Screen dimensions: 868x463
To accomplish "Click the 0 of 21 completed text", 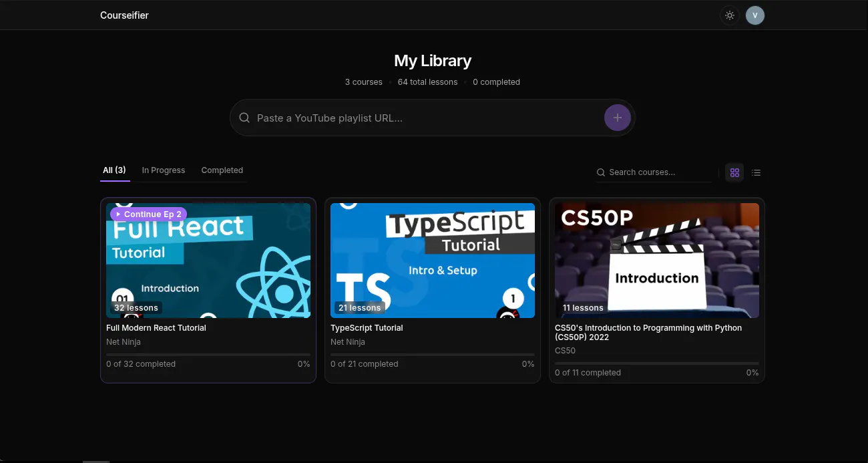I will click(x=365, y=364).
